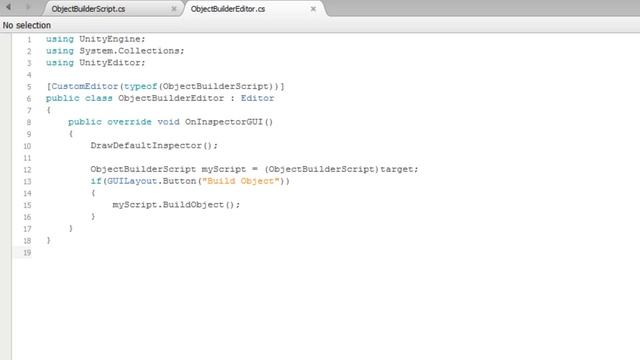Click "System.Collections" on line 2

tap(130, 51)
